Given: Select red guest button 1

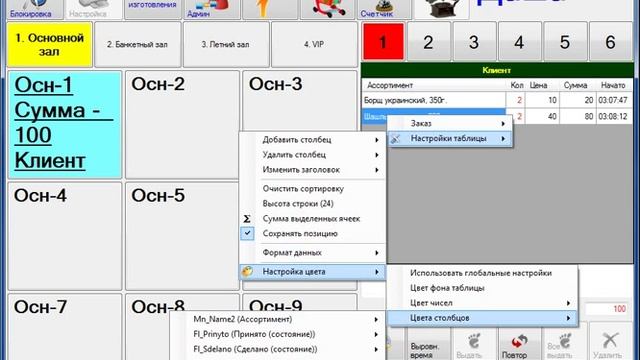Looking at the screenshot, I should (x=383, y=42).
